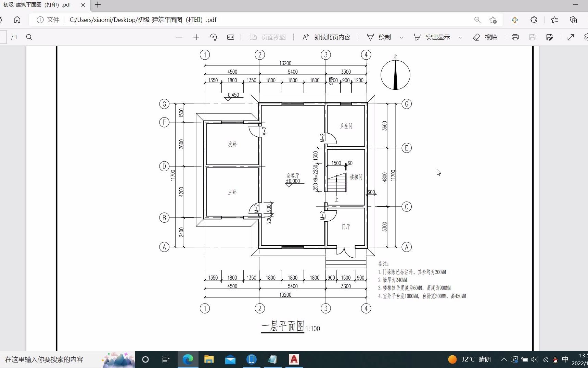Add this page to favorites
This screenshot has height=368, width=588.
pyautogui.click(x=493, y=20)
